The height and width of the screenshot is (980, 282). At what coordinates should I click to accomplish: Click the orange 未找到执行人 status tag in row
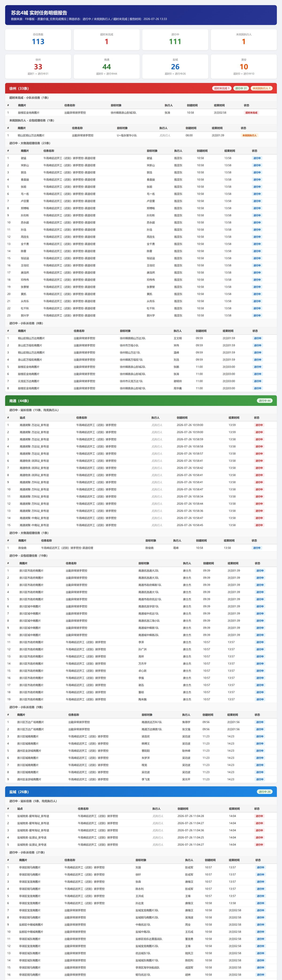point(250,136)
